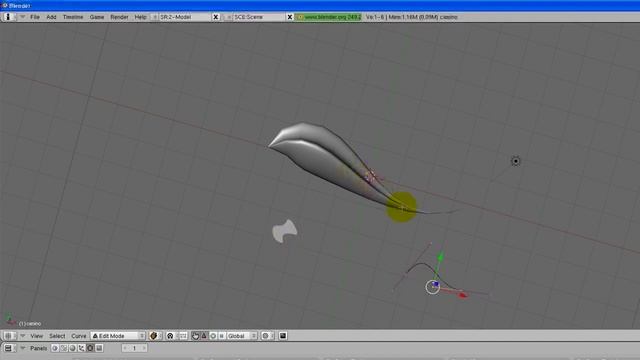
Task: Click the white manipulator center circle
Action: [x=432, y=287]
